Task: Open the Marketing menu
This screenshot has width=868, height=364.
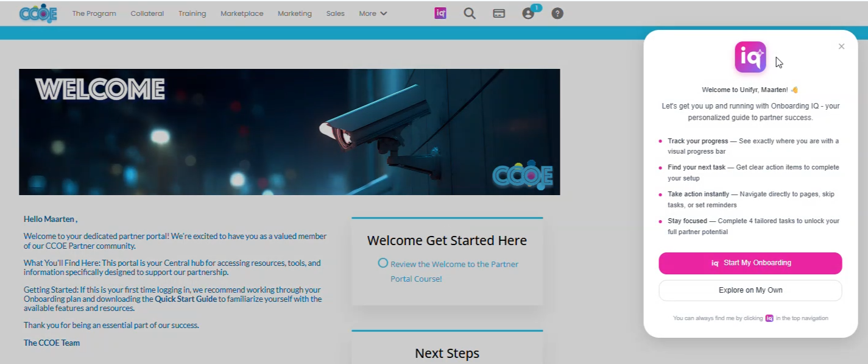Action: point(294,13)
